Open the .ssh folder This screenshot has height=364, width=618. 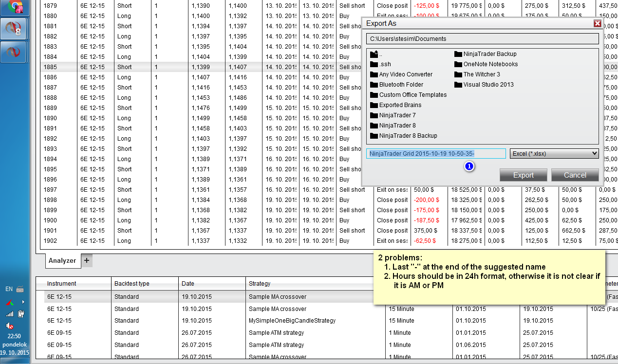pyautogui.click(x=380, y=64)
